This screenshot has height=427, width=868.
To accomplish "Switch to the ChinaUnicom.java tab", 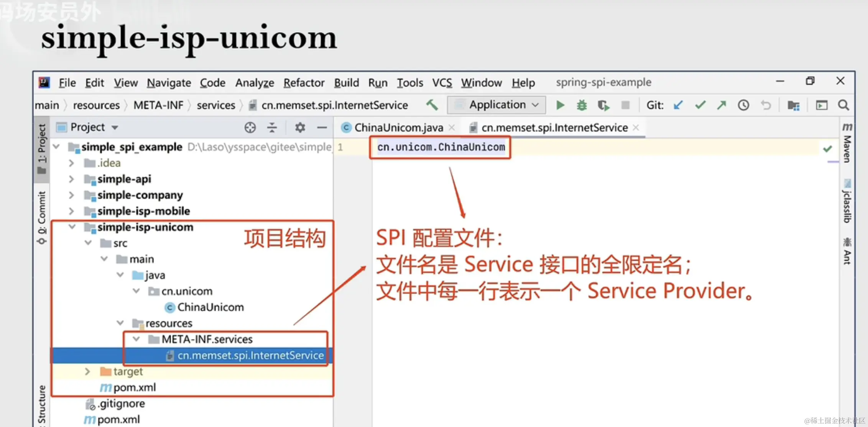I will coord(398,128).
